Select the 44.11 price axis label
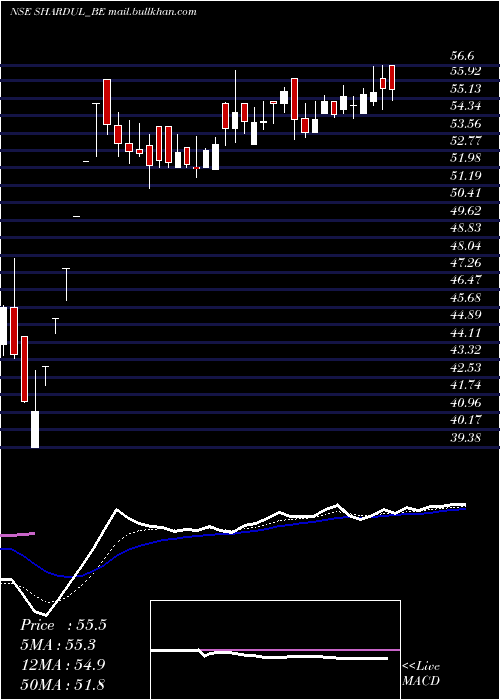The width and height of the screenshot is (500, 700). [x=466, y=333]
